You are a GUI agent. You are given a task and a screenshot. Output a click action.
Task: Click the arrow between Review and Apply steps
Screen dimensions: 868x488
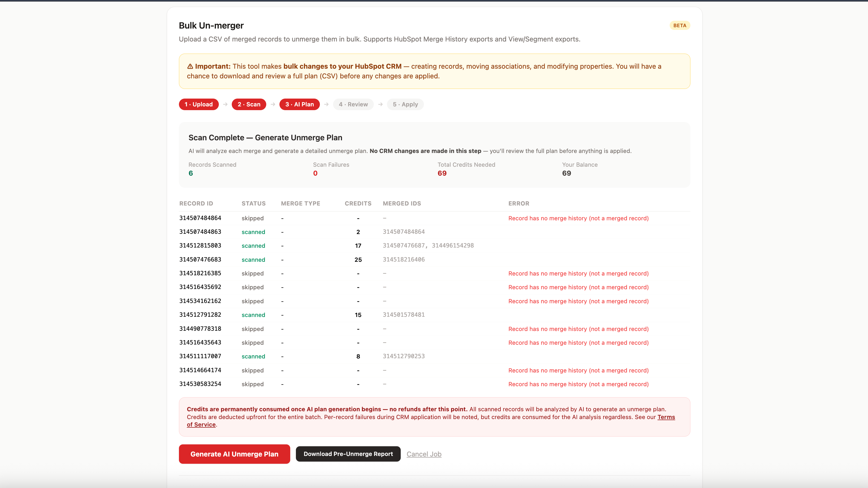[381, 104]
